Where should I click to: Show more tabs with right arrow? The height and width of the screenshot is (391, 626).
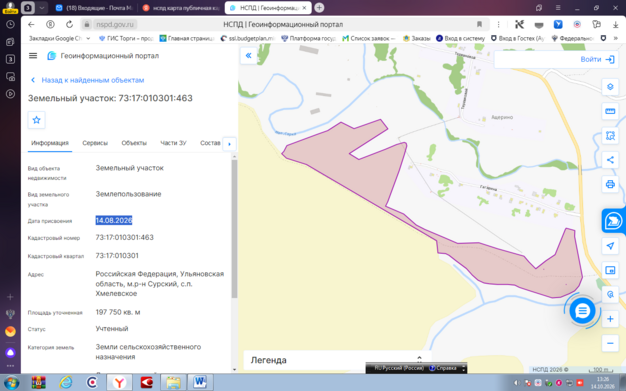[229, 144]
